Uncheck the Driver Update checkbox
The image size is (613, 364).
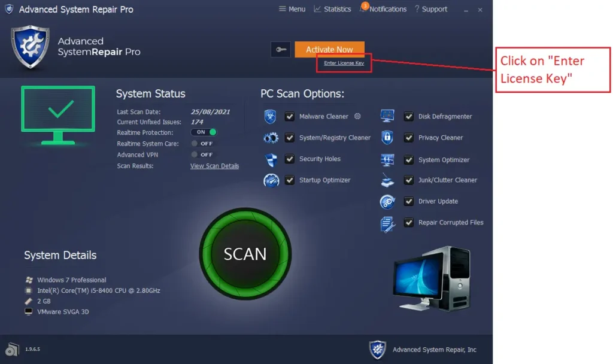pos(408,201)
